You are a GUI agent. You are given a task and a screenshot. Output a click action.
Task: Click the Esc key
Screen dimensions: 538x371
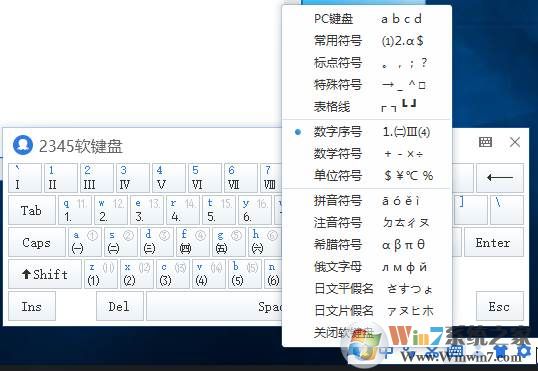[x=500, y=306]
